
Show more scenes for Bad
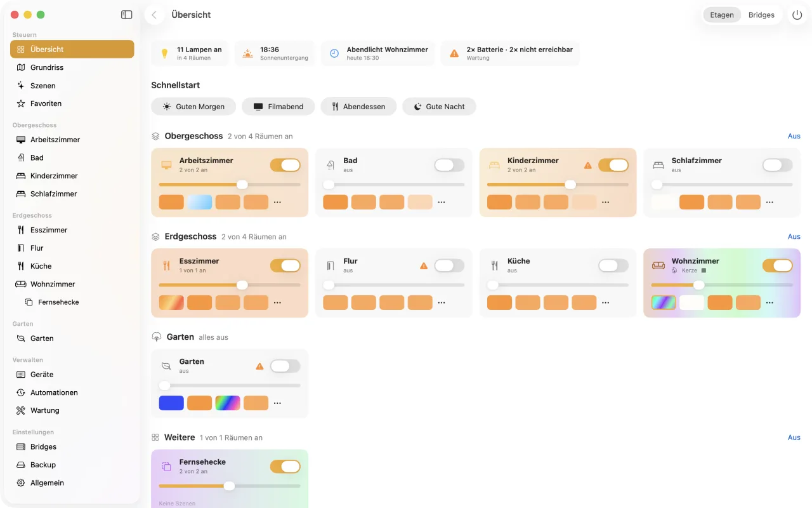click(442, 202)
